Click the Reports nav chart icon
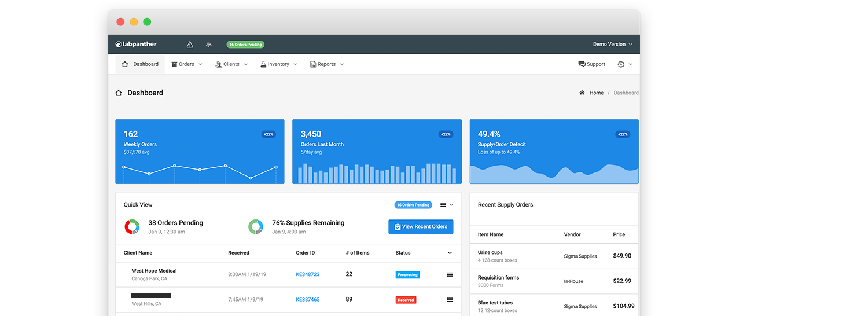Screen dimensions: 868x316 pos(313,64)
